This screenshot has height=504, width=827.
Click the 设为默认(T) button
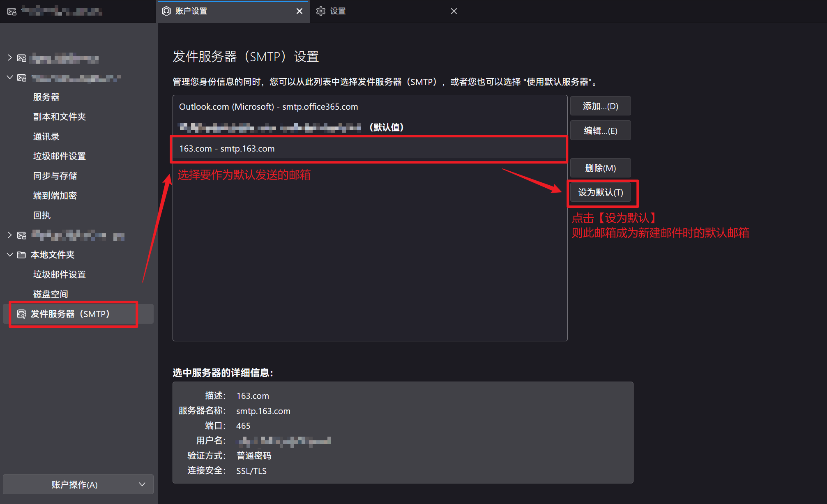600,193
